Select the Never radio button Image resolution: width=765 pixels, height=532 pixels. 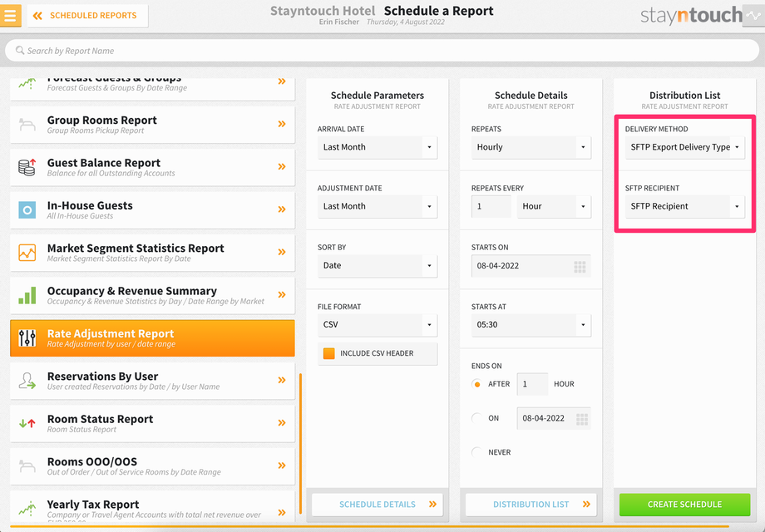(477, 452)
